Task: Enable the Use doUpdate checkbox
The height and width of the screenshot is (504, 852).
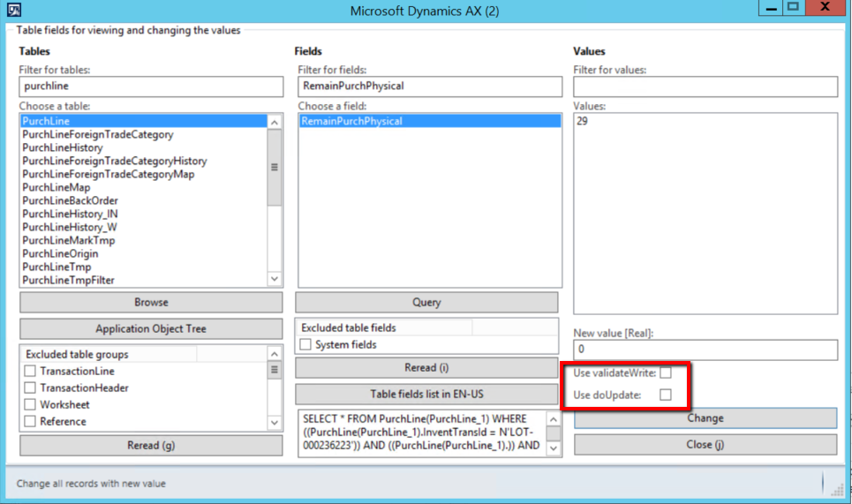Action: click(x=666, y=395)
